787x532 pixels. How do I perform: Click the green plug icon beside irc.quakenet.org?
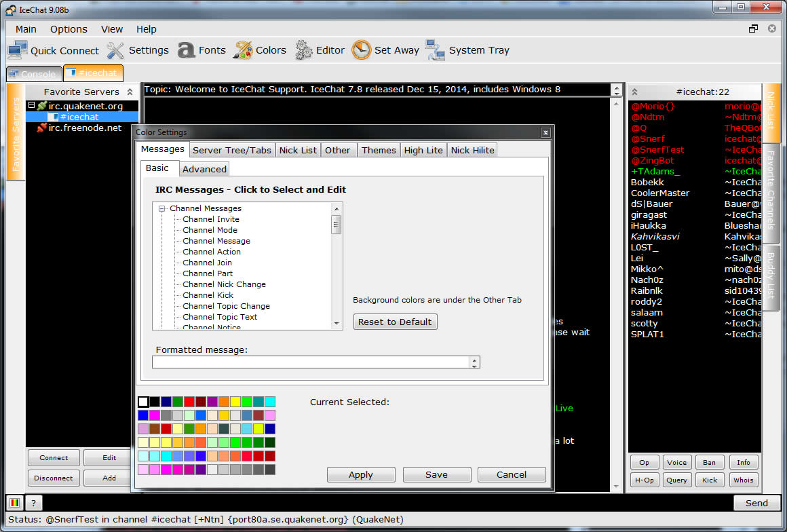click(x=41, y=106)
